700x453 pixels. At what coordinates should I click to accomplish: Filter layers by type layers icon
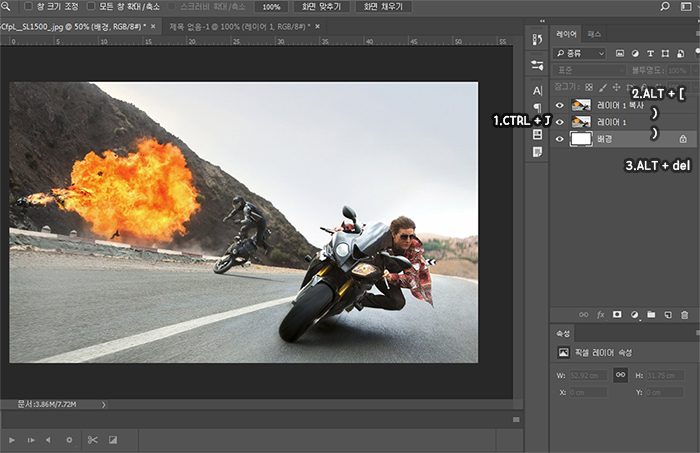point(650,54)
